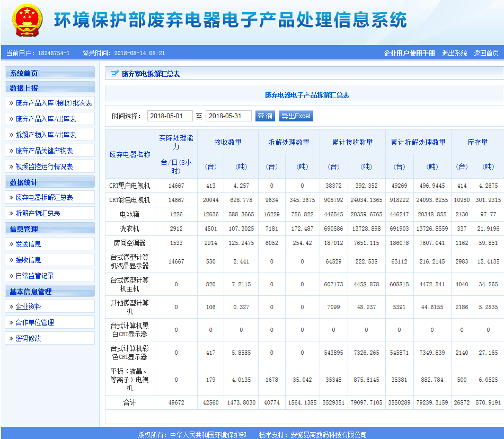Image resolution: width=504 pixels, height=439 pixels.
Task: Open 企业用户使用手册 link
Action: click(409, 53)
